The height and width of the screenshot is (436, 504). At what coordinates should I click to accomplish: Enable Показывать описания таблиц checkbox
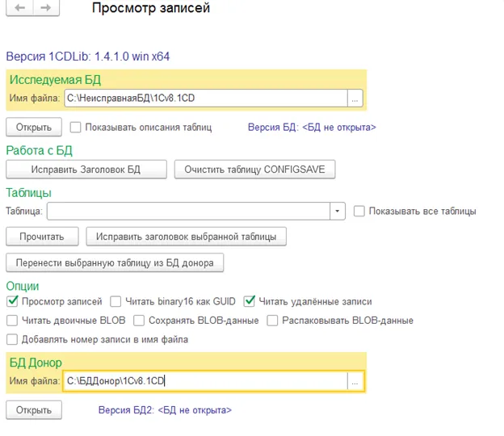(x=76, y=127)
